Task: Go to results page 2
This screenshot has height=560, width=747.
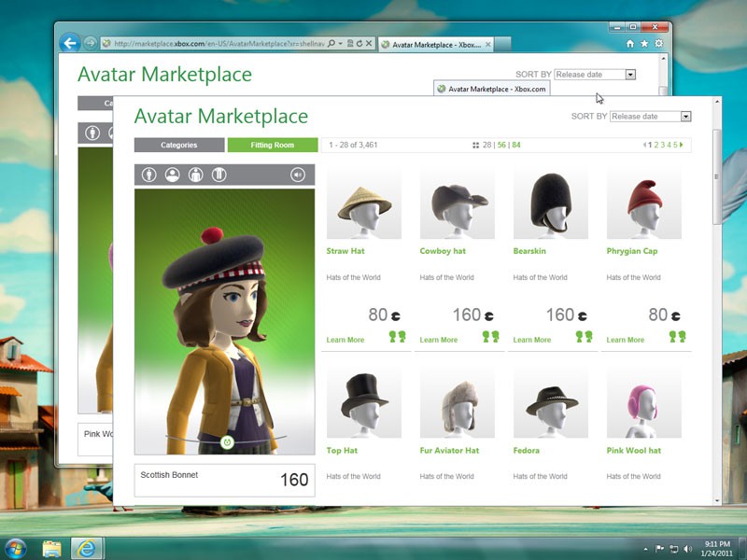Action: tap(656, 145)
